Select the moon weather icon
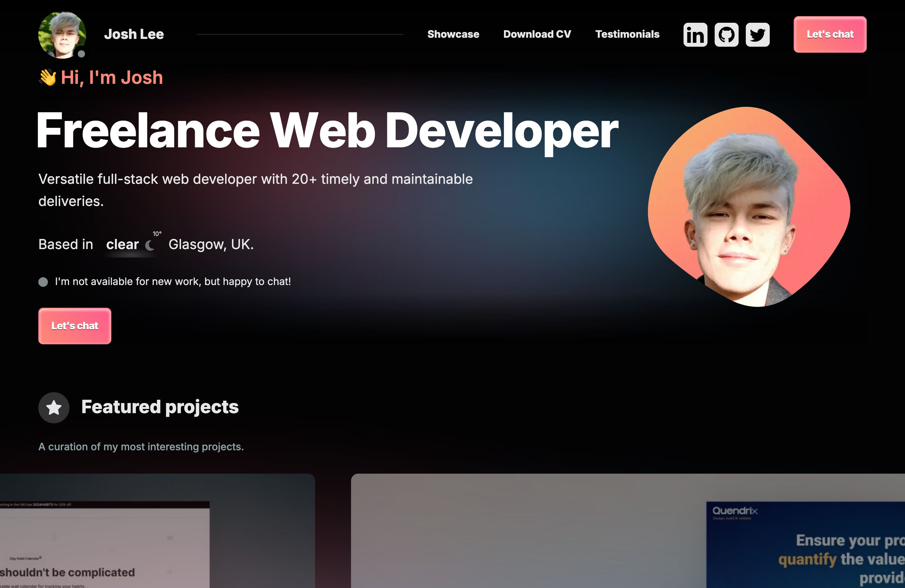Viewport: 905px width, 588px height. (x=151, y=245)
